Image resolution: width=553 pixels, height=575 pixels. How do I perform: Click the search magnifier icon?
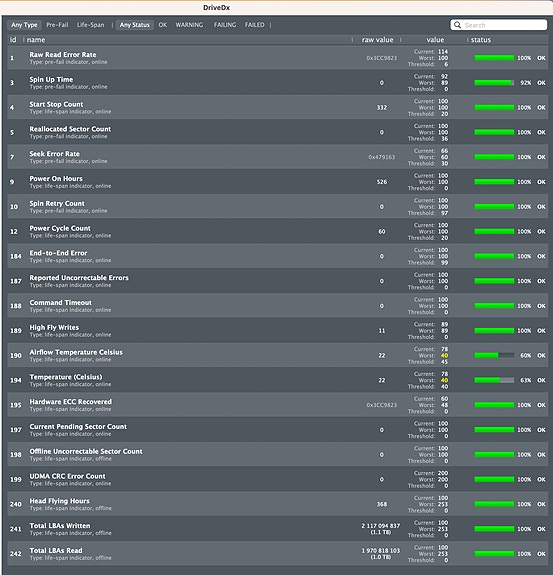457,25
